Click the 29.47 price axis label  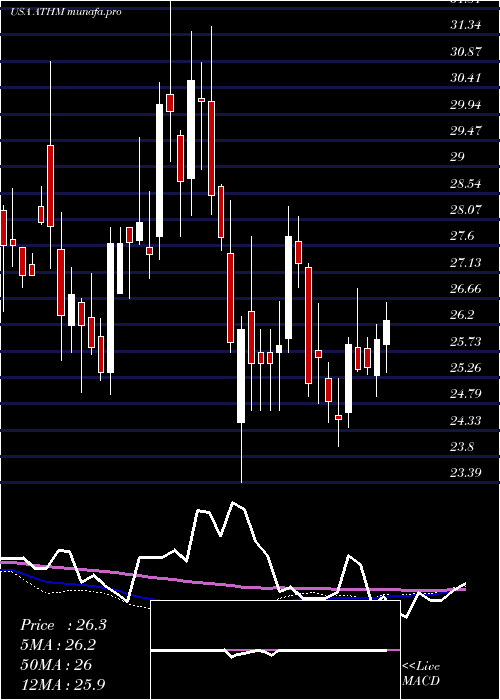[466, 130]
